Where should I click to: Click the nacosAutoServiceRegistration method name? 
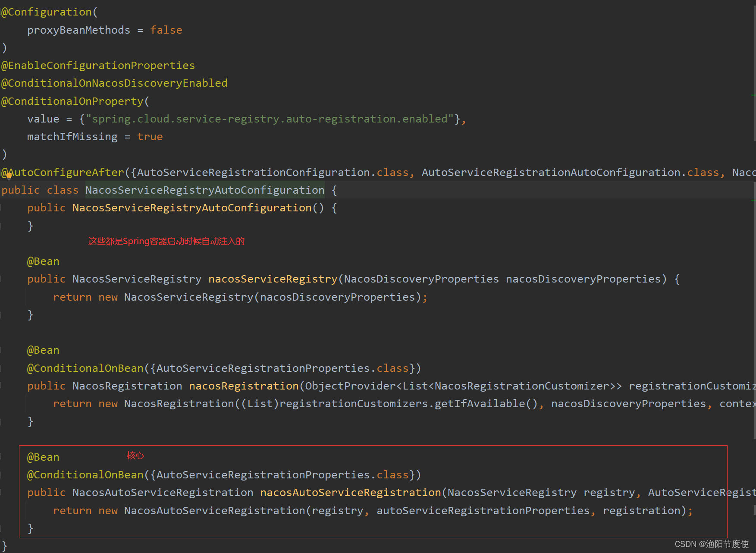pos(351,493)
